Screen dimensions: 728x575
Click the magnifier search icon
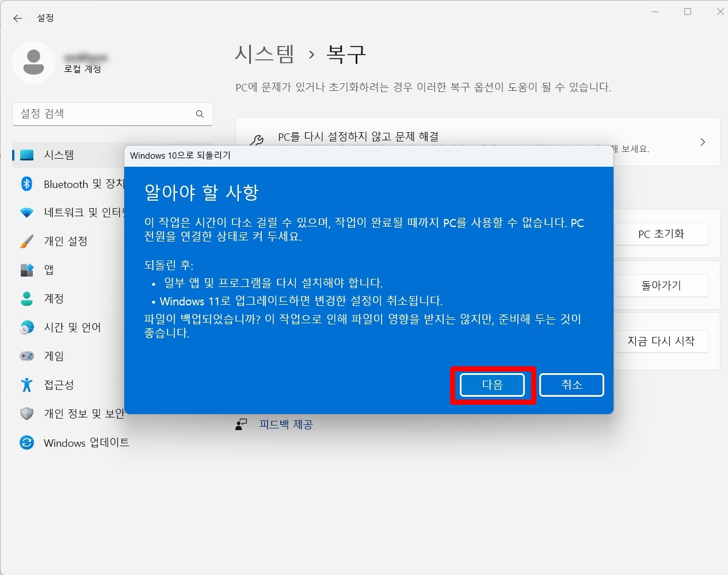point(200,114)
